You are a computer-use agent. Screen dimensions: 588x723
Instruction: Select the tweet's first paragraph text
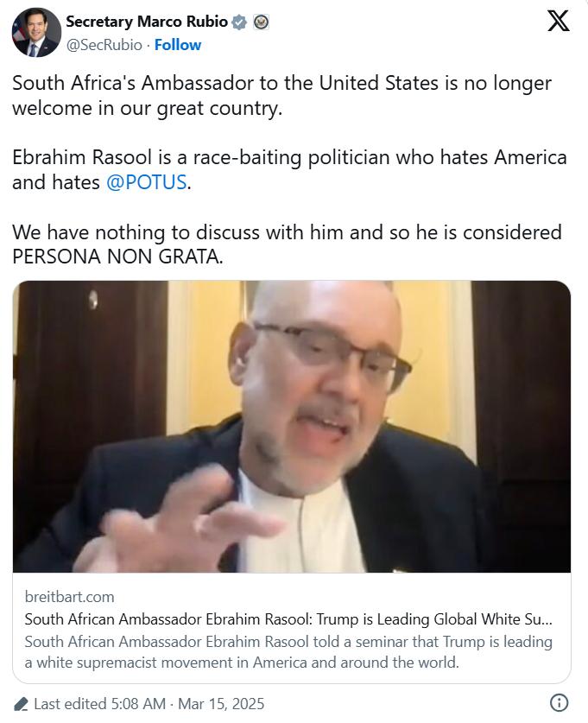point(281,95)
